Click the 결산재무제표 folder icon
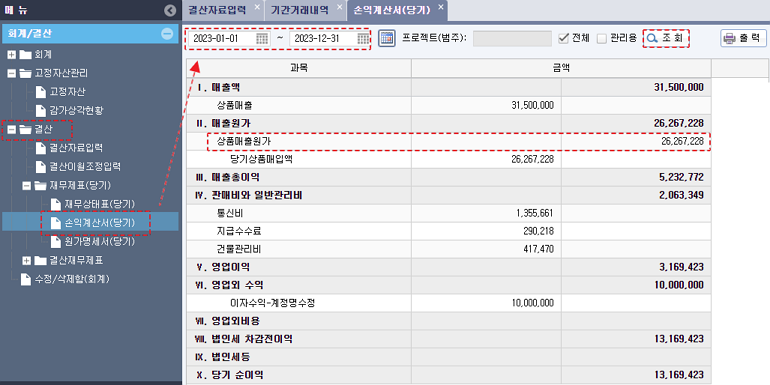 tap(40, 260)
